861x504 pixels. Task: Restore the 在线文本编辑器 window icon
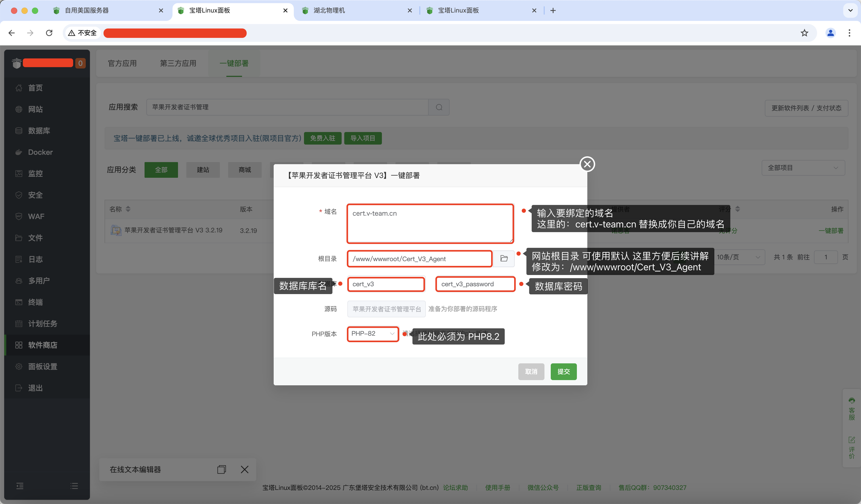(221, 469)
